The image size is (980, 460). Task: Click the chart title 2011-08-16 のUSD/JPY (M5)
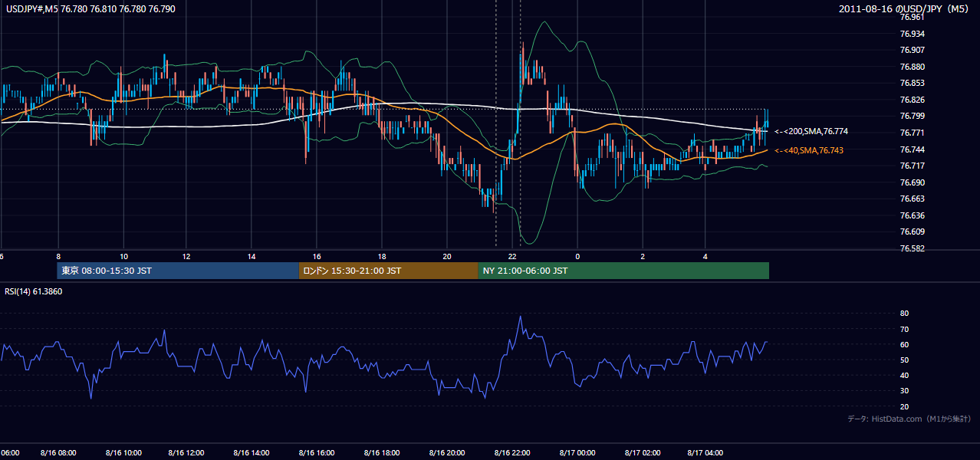[x=905, y=8]
